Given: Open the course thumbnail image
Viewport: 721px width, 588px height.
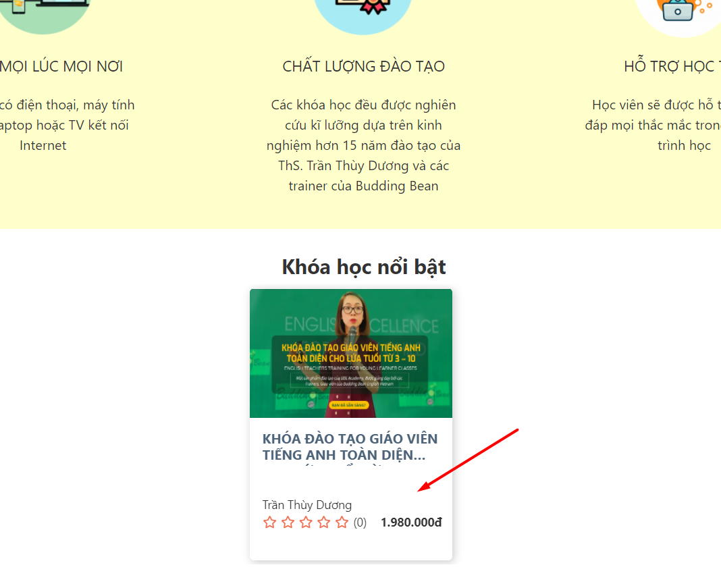Looking at the screenshot, I should (x=351, y=353).
